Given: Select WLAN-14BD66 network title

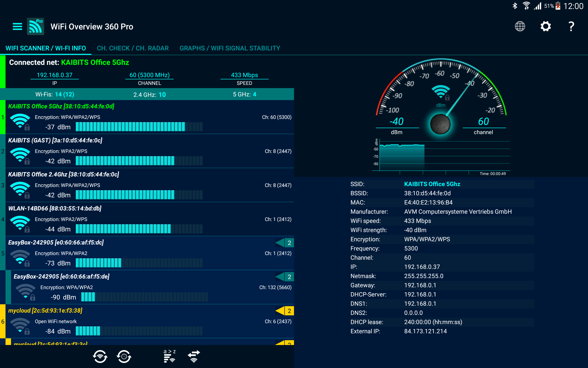Looking at the screenshot, I should [x=55, y=209].
